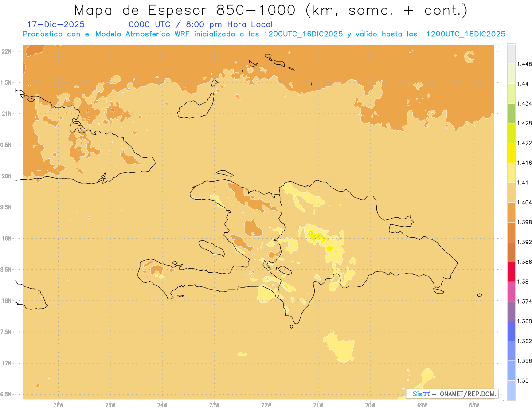Click the '75W' longitude label
Image resolution: width=532 pixels, height=411 pixels.
tap(110, 405)
